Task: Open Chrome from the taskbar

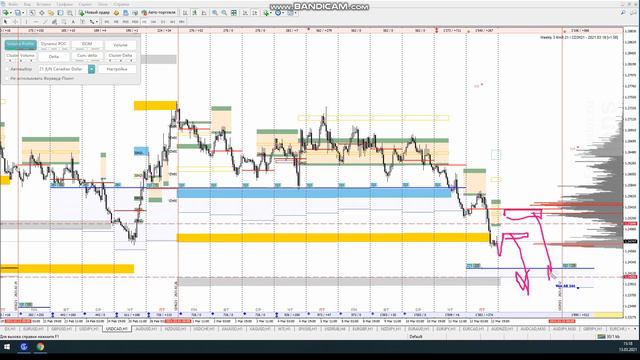Action: coord(40,347)
